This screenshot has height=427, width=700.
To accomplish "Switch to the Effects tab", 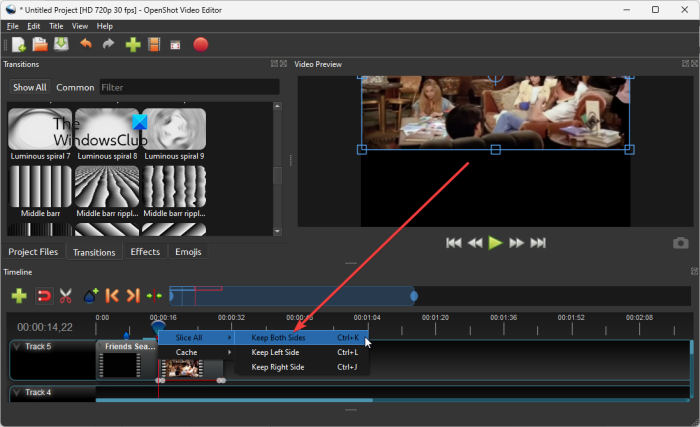I will 145,252.
